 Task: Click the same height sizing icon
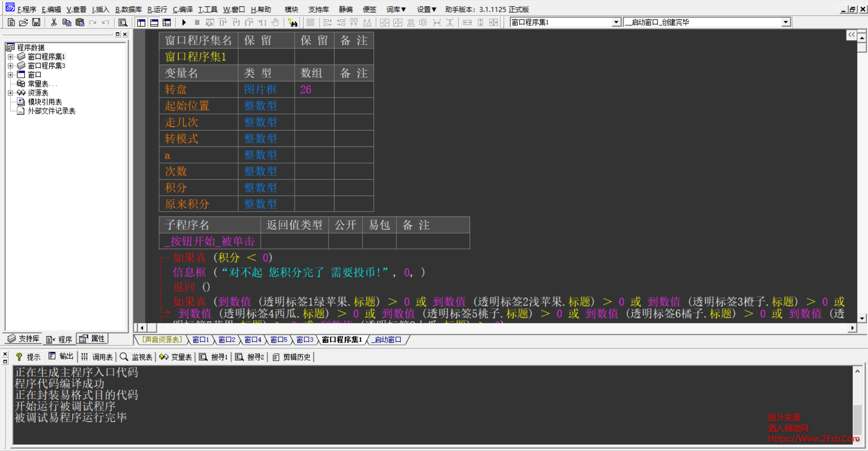tap(481, 22)
